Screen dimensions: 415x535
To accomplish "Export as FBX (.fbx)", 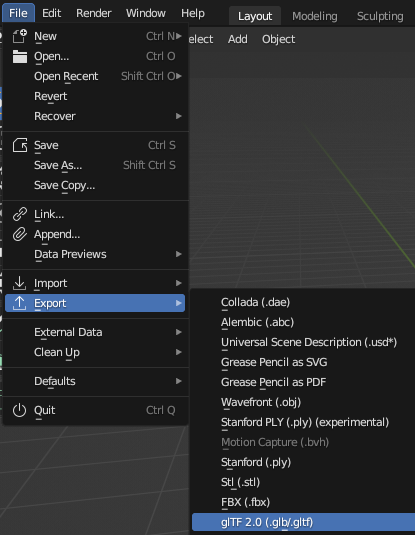I will [x=303, y=502].
